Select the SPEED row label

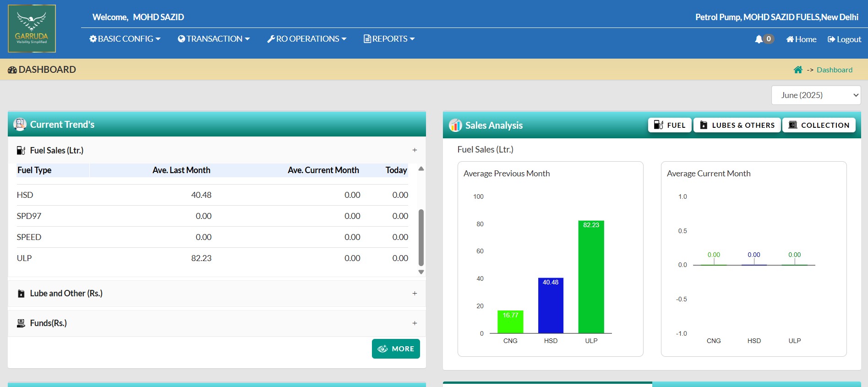pos(29,237)
